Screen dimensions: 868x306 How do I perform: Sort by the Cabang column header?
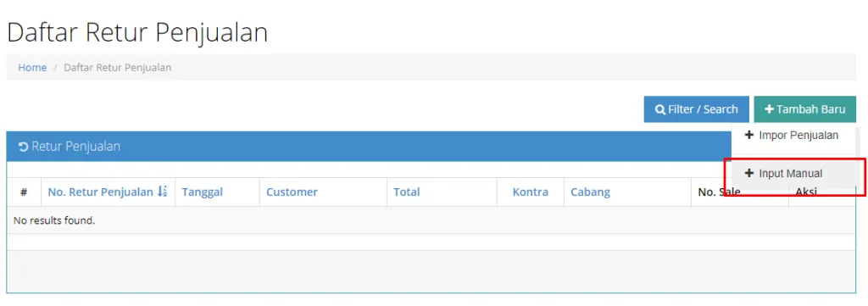pyautogui.click(x=590, y=192)
